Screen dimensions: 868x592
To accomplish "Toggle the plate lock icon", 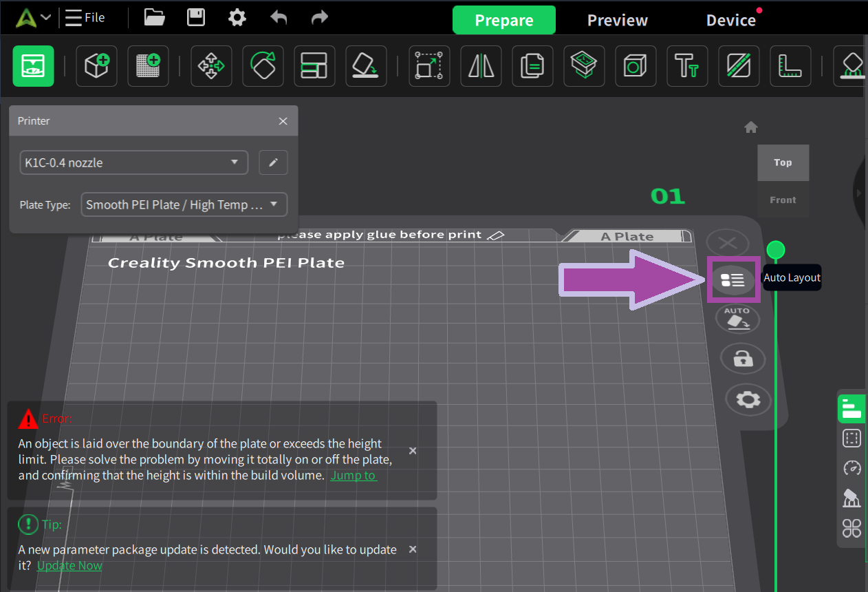I will [741, 358].
